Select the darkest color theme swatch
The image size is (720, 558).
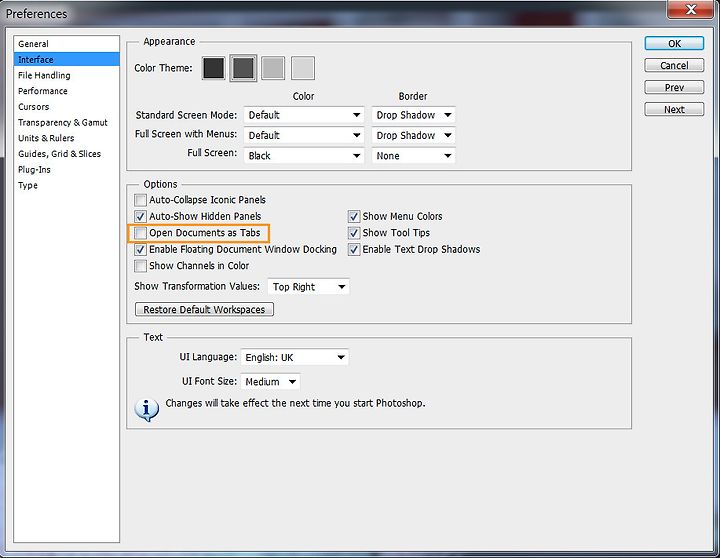click(x=214, y=68)
